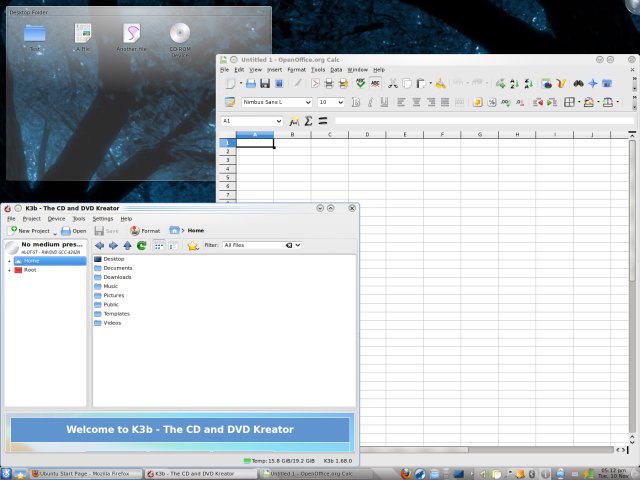Expand the Root tree node in K3b
Image resolution: width=640 pixels, height=480 pixels.
click(10, 270)
